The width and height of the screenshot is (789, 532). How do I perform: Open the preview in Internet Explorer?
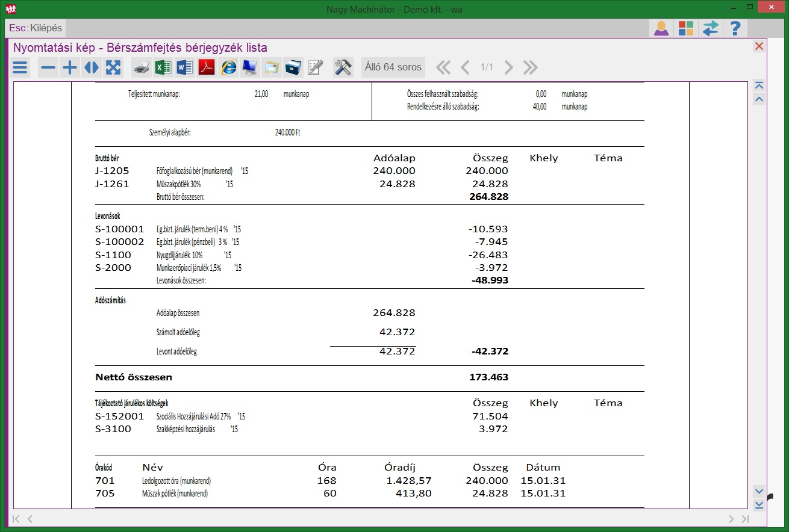tap(228, 67)
